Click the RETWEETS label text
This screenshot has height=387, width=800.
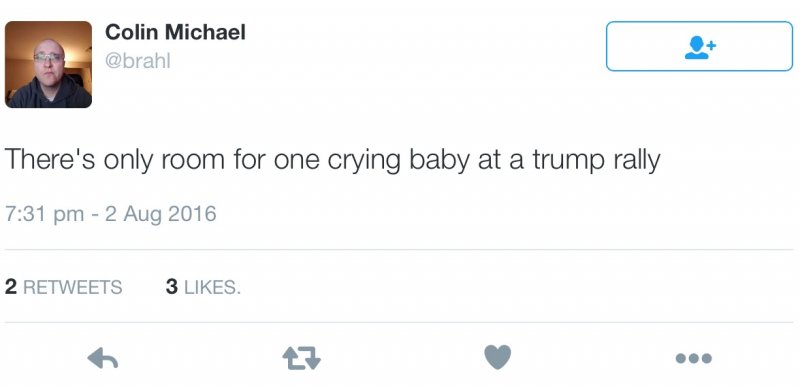(73, 287)
